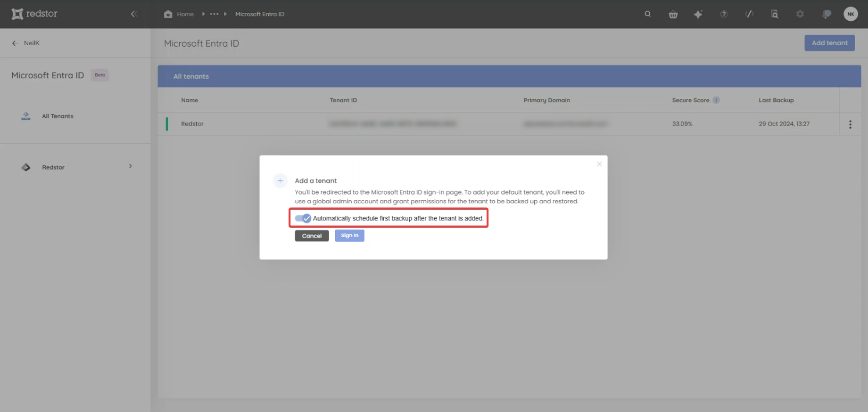Click NeilK account name in sidebar
This screenshot has width=868, height=412.
tap(32, 43)
